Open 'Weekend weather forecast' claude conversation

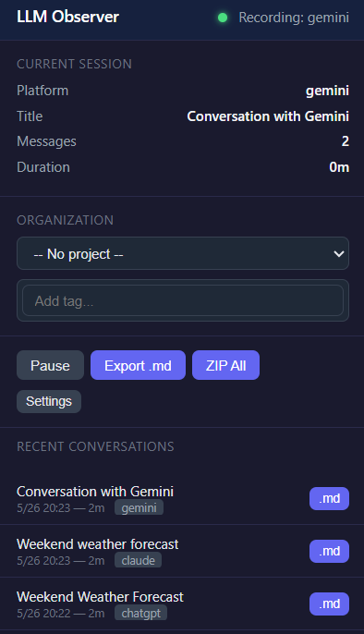tap(97, 543)
